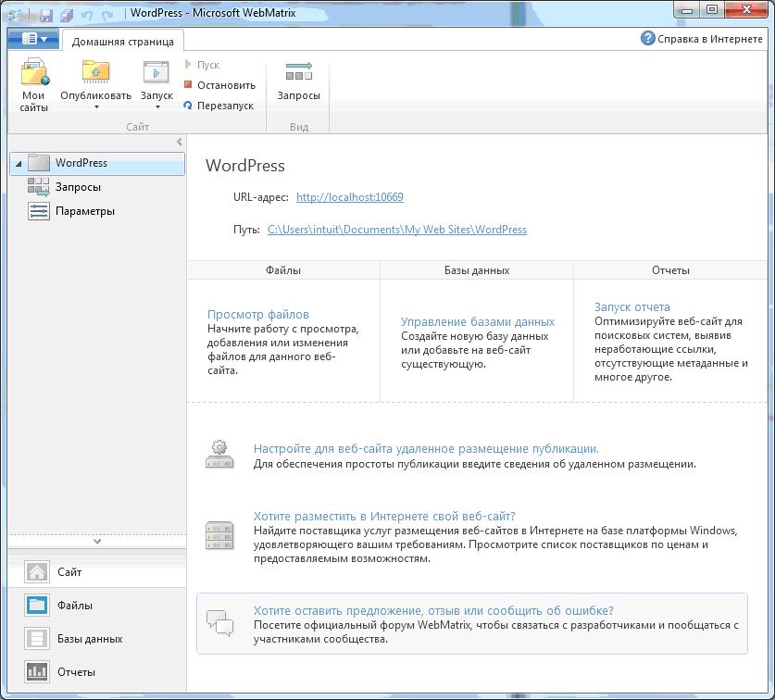Open Справка в Интернете help link
775x700 pixels.
tap(710, 39)
